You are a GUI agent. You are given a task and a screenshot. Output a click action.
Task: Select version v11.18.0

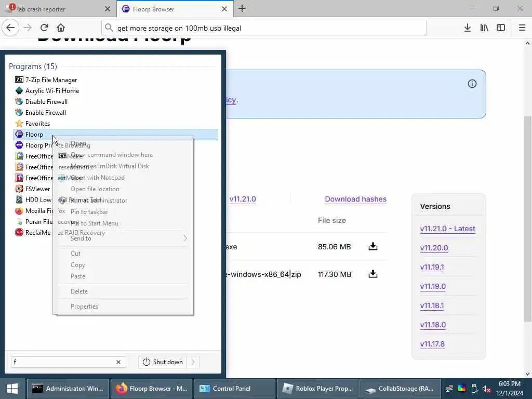click(x=433, y=325)
